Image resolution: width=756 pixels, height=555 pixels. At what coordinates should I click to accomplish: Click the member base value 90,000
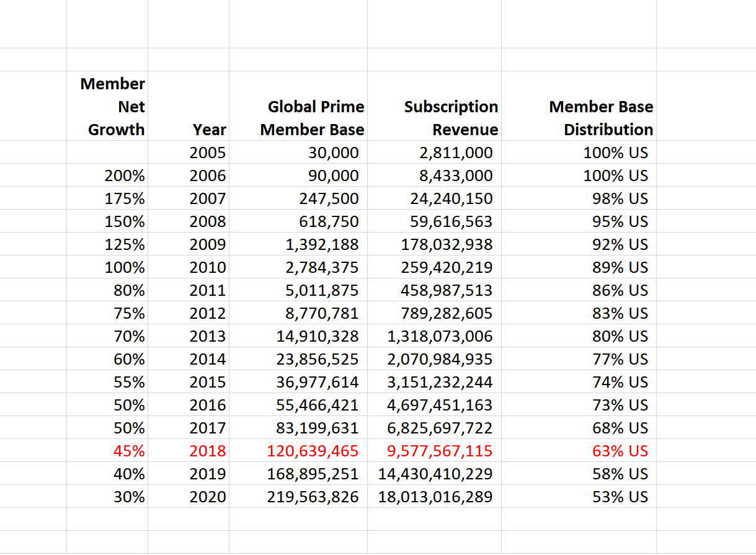[x=298, y=175]
